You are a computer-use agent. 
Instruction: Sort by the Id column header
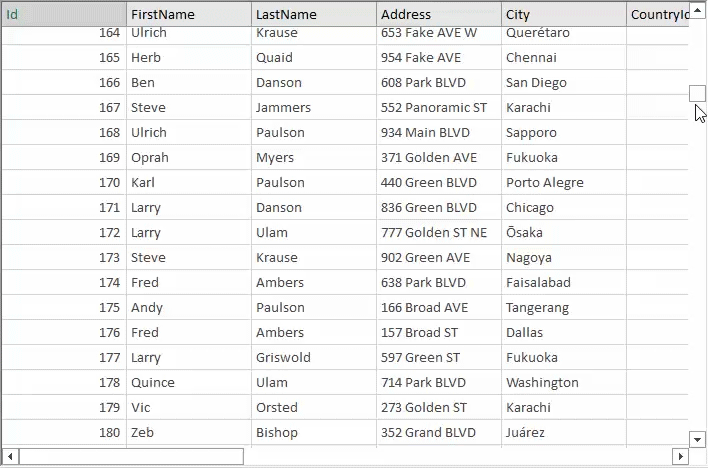(x=64, y=14)
